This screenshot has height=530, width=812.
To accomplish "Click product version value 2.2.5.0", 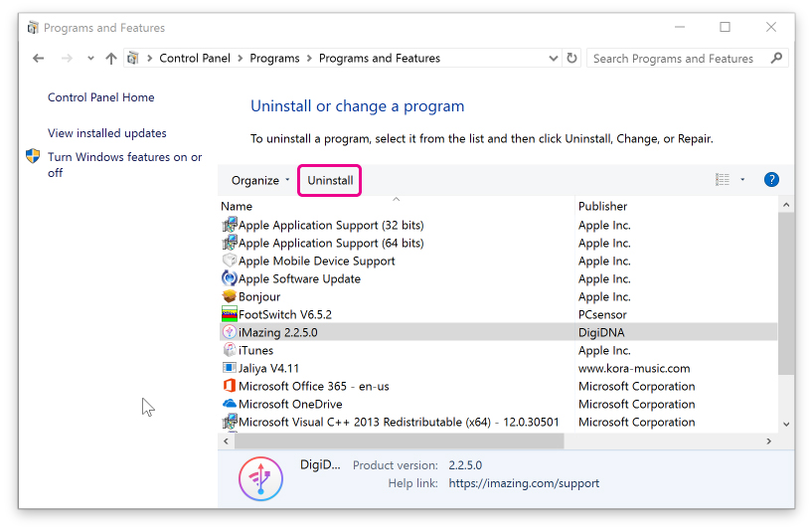I will click(x=465, y=465).
